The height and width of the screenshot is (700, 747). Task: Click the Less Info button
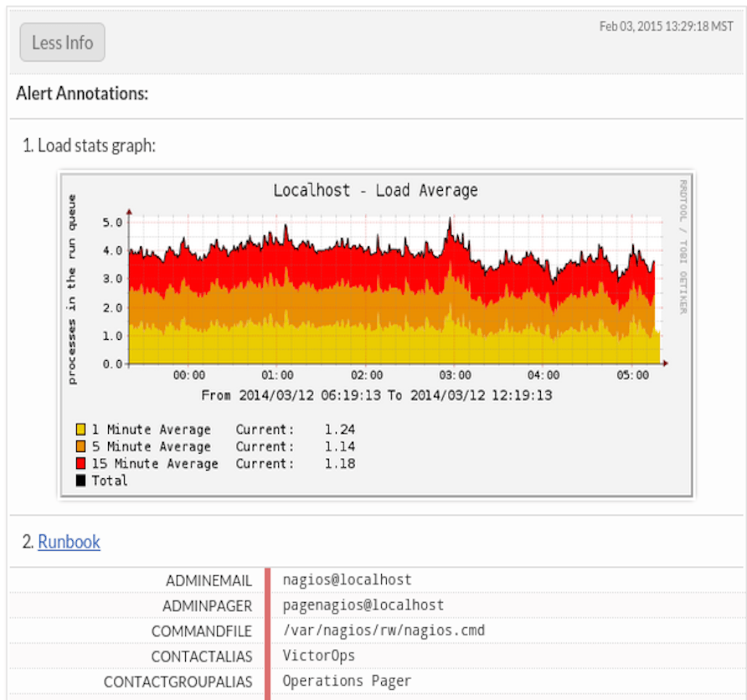(62, 42)
